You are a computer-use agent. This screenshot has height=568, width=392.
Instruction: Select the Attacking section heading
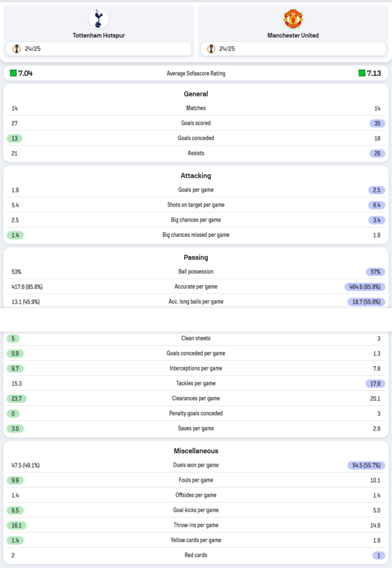196,176
